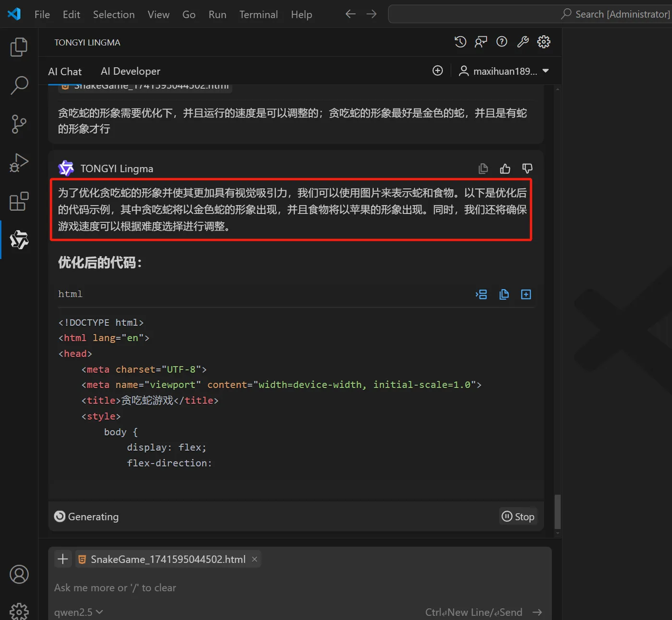Remove SnakeGame_1741595044502.html attachment
The image size is (672, 620).
click(x=255, y=559)
